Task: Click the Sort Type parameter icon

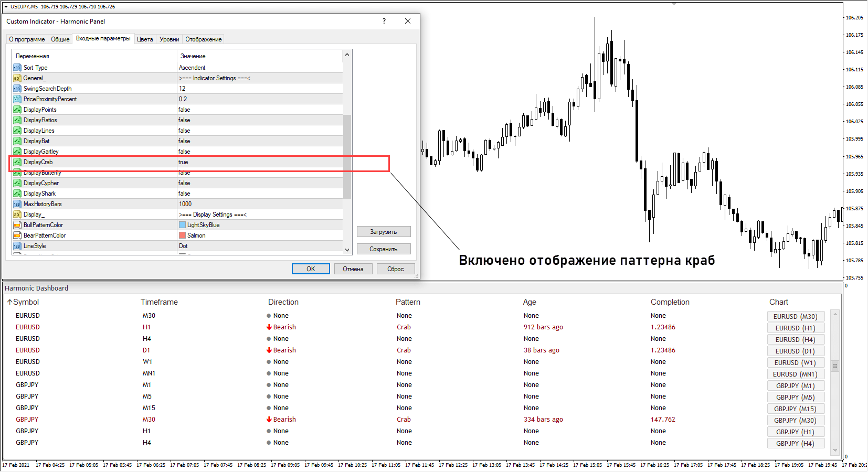Action: [x=17, y=68]
